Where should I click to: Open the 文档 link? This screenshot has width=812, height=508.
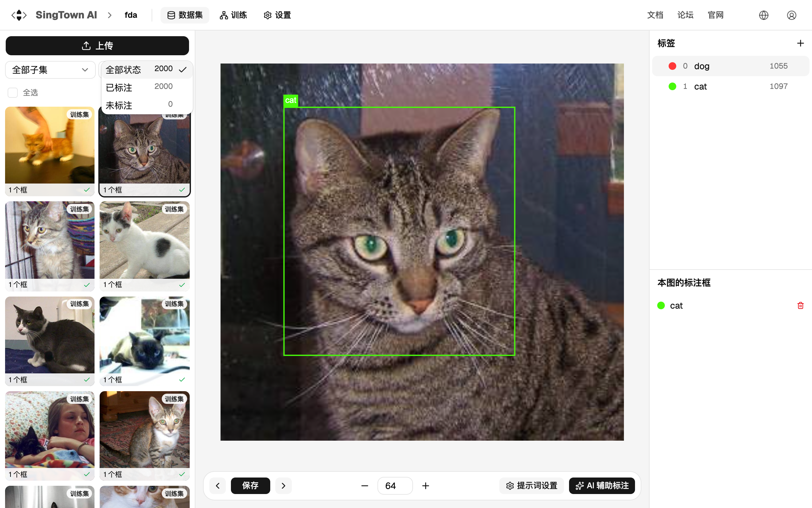(x=655, y=15)
